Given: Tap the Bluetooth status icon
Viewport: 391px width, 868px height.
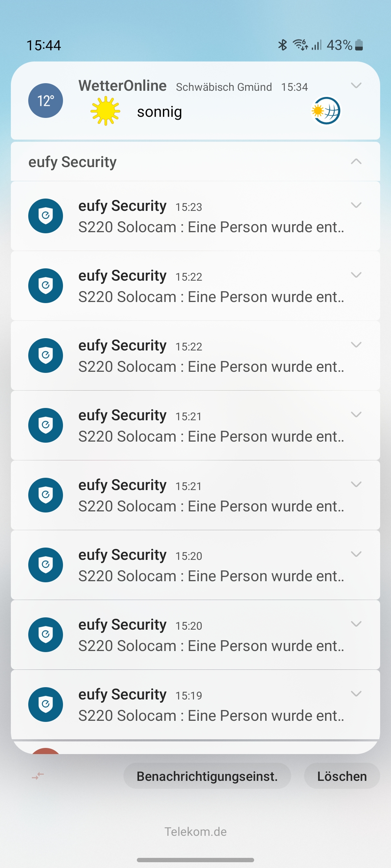Looking at the screenshot, I should click(282, 45).
